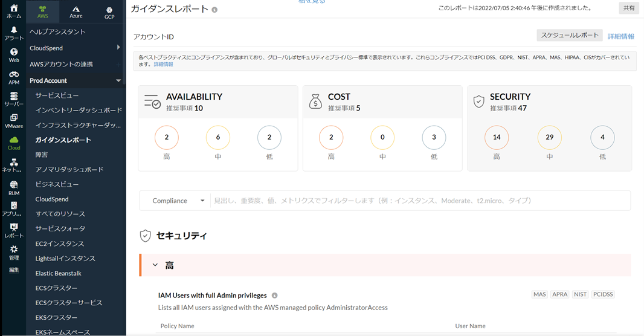
Task: Click the 共有 share button
Action: pos(628,8)
